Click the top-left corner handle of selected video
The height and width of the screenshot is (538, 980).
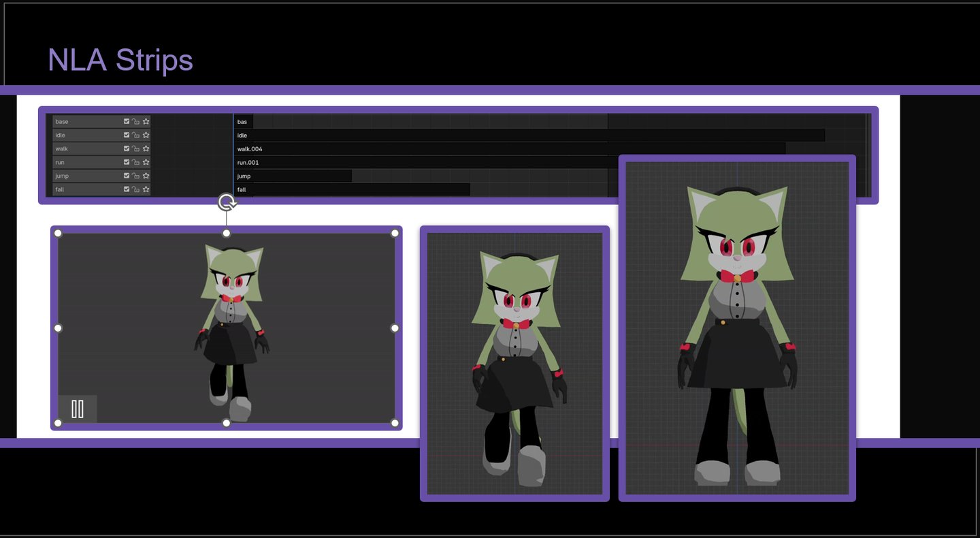pyautogui.click(x=58, y=233)
